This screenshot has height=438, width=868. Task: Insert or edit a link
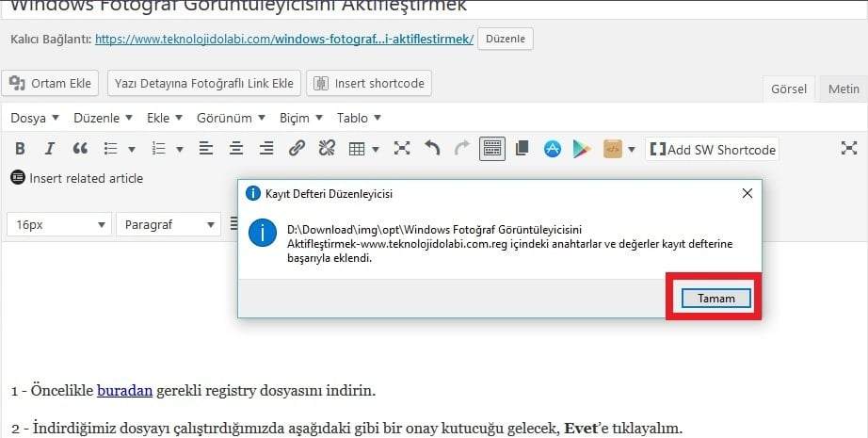297,149
